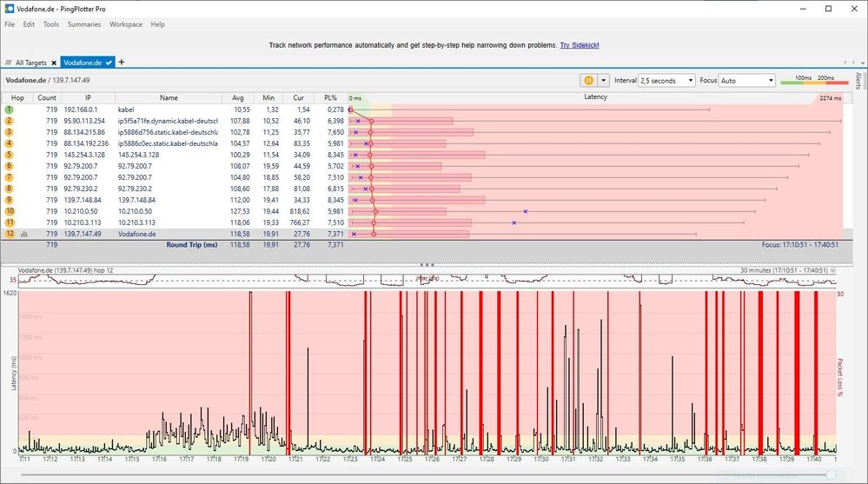Image resolution: width=868 pixels, height=484 pixels.
Task: Click the Vodafone.de (139.7.147.49) hop 12 graph title
Action: pyautogui.click(x=65, y=270)
